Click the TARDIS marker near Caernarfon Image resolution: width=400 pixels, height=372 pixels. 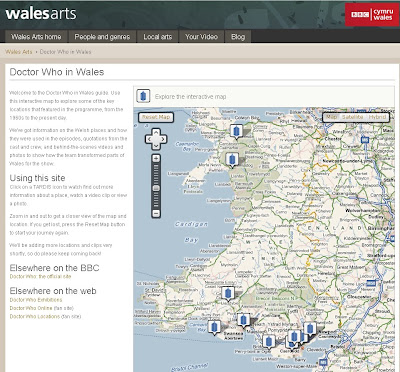tap(236, 131)
